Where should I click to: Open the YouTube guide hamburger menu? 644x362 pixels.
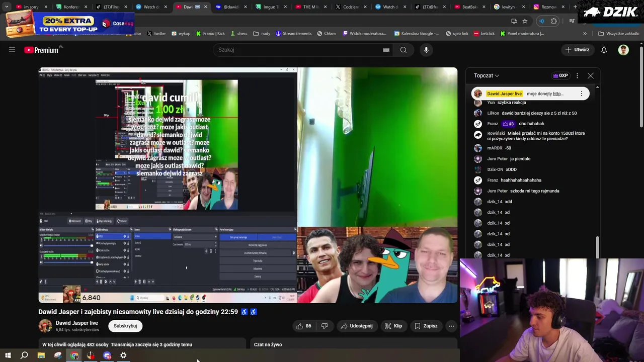tap(12, 50)
